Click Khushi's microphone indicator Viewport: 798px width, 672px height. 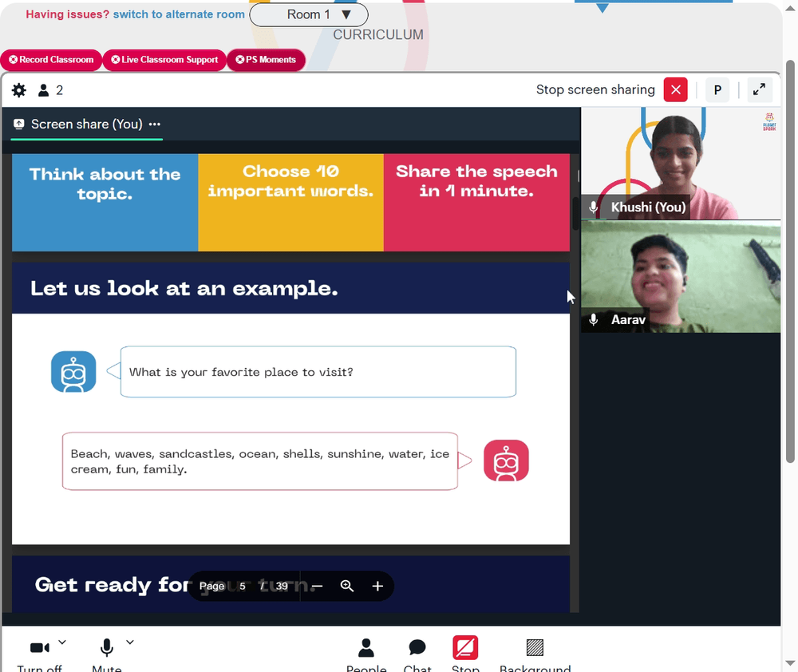click(594, 208)
